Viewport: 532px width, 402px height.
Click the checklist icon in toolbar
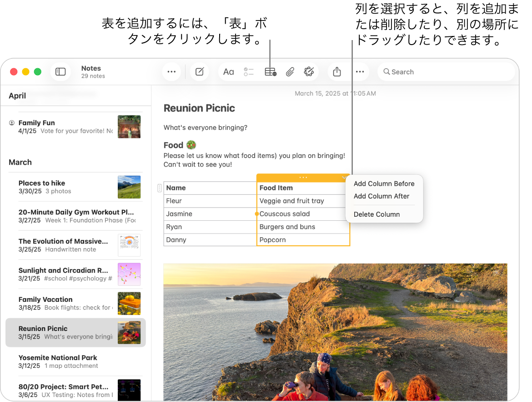(x=249, y=72)
